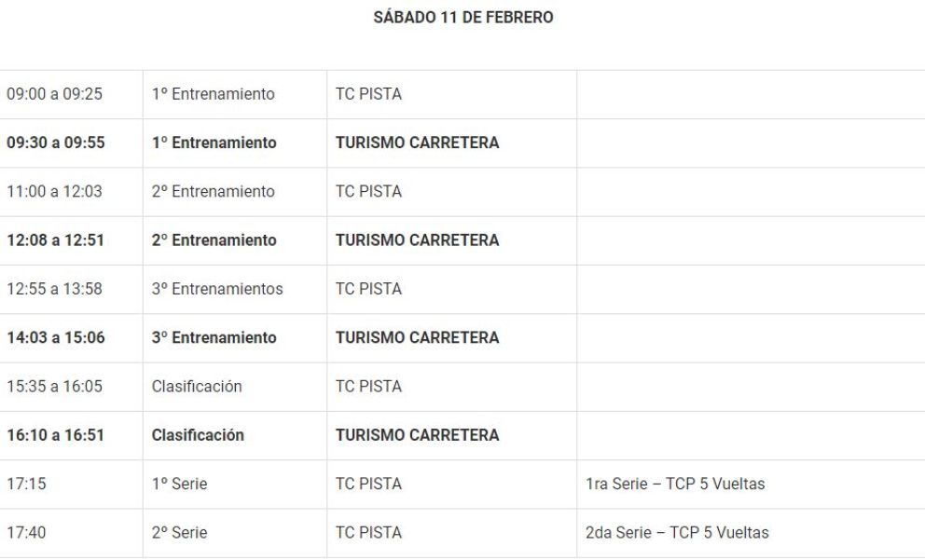Click the 09:30 a 09:55 time slot

click(x=56, y=143)
